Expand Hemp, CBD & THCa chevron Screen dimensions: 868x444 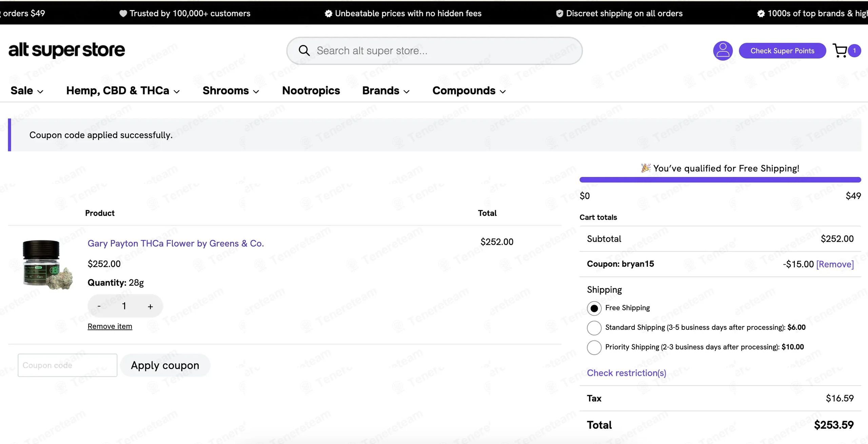coord(177,92)
